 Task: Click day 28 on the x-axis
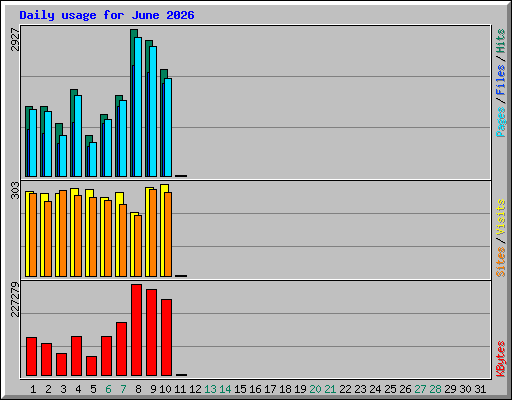point(435,389)
